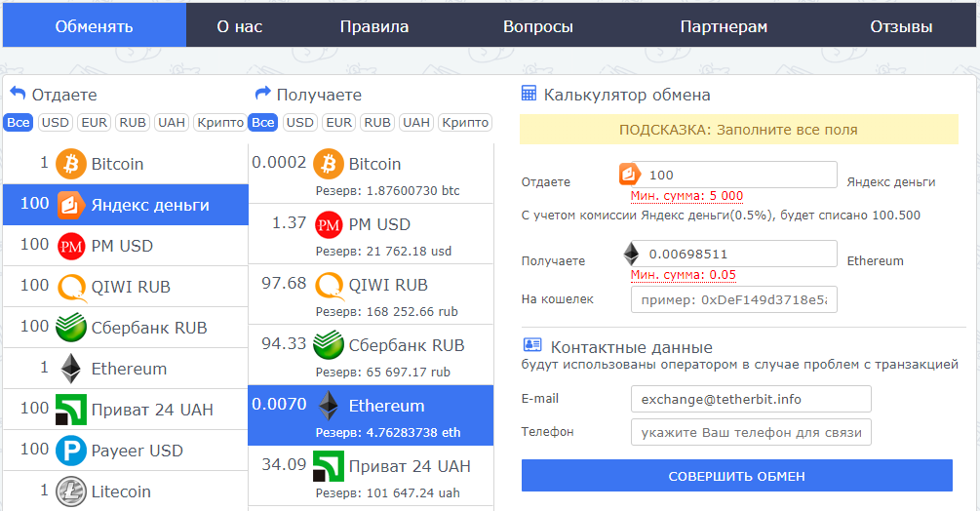The width and height of the screenshot is (980, 511).
Task: Click the Сбербанк RUB icon in Получаете list
Action: coord(329,345)
